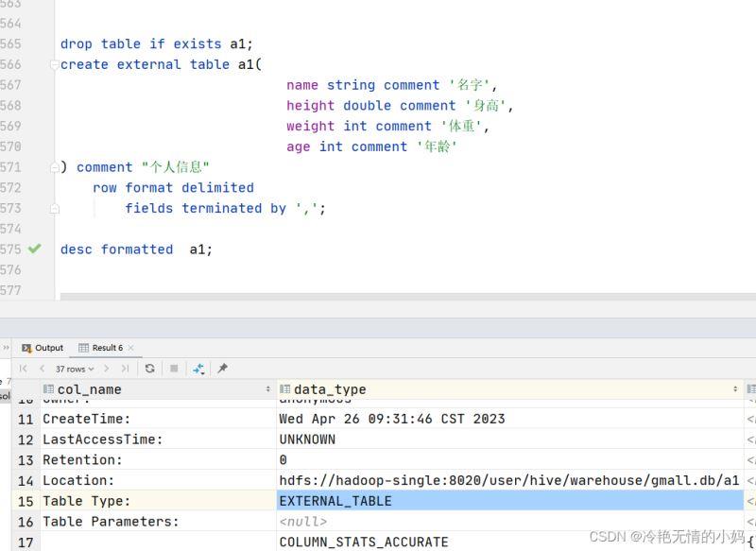Reload the query result data

click(x=150, y=369)
